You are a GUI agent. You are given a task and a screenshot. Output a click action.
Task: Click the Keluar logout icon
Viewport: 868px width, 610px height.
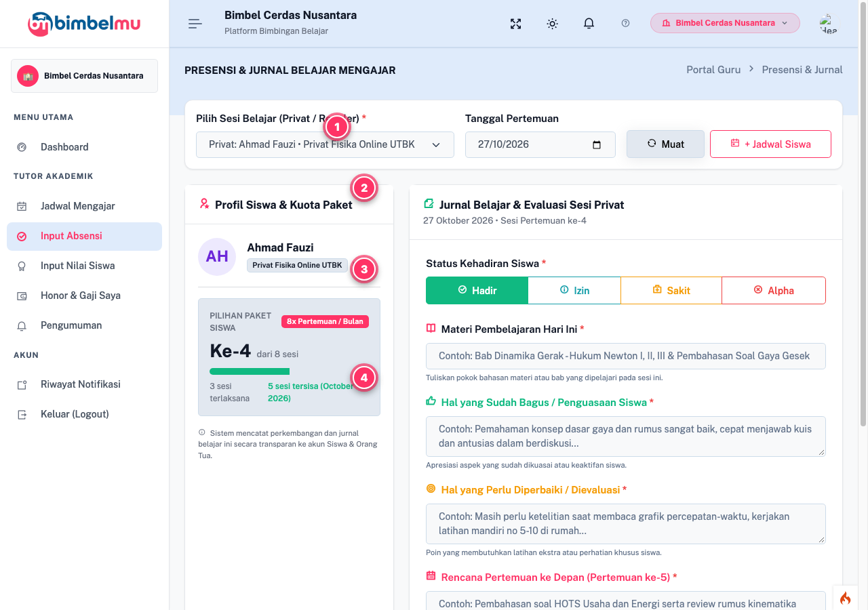point(22,414)
